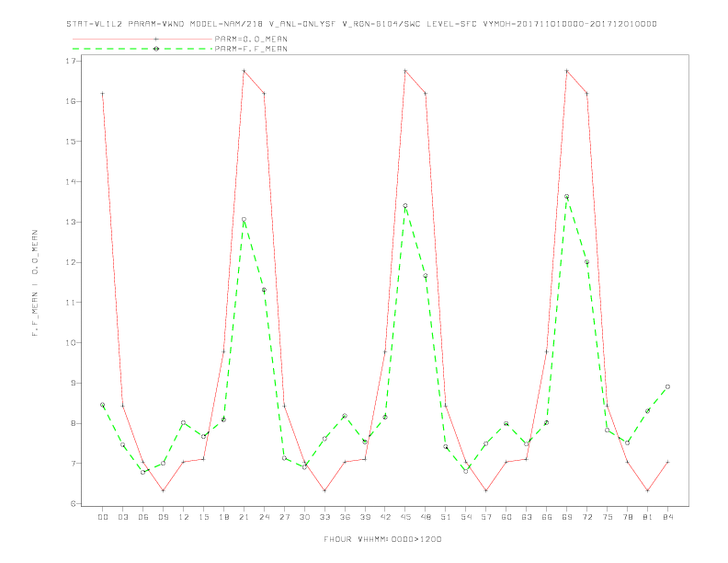Click the 8 tick label on the y-axis
The image size is (728, 563).
pyautogui.click(x=74, y=423)
